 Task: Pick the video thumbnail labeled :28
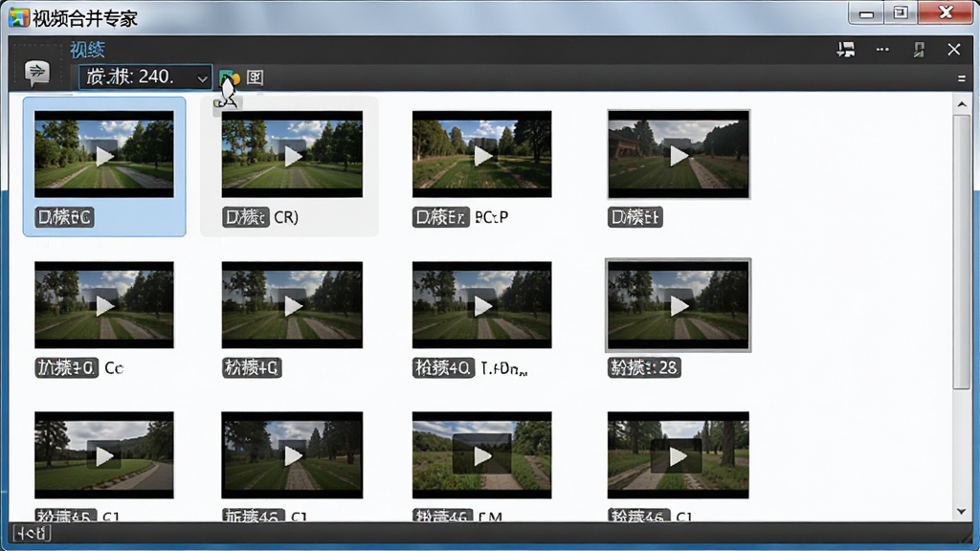click(x=679, y=305)
